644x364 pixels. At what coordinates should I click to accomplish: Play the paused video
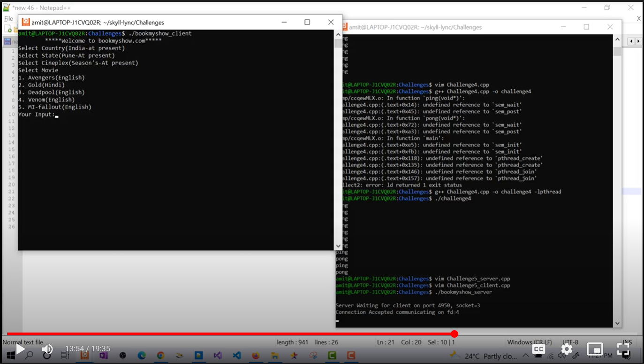point(21,349)
